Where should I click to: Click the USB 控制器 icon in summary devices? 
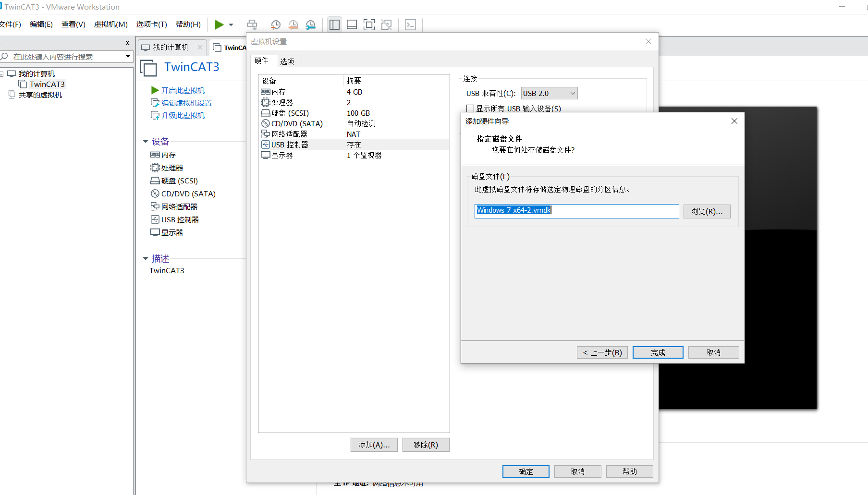click(x=155, y=219)
